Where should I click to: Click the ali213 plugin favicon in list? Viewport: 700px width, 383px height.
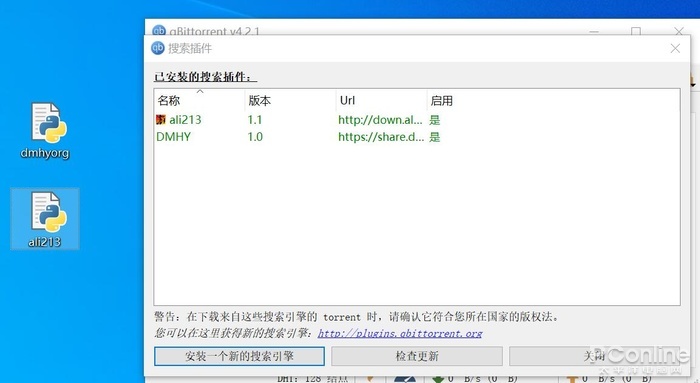[161, 120]
